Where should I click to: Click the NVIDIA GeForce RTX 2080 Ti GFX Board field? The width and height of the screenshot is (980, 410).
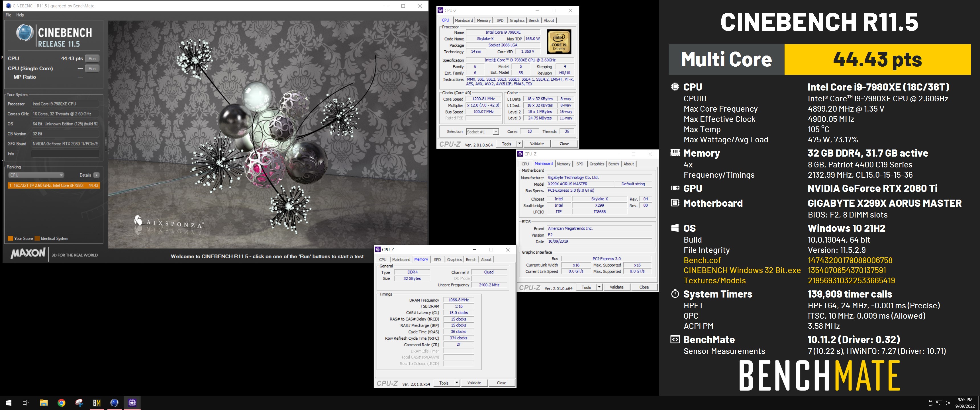65,144
